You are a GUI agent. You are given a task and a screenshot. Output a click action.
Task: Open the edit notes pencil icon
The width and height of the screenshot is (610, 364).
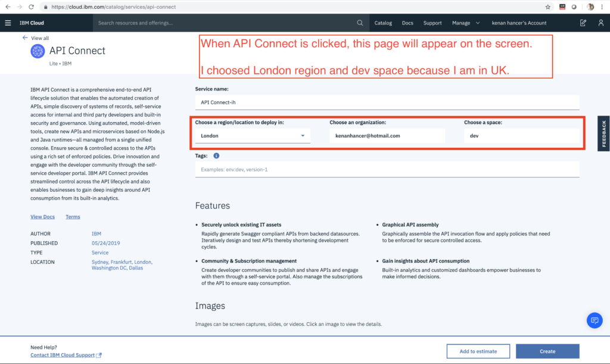(583, 23)
